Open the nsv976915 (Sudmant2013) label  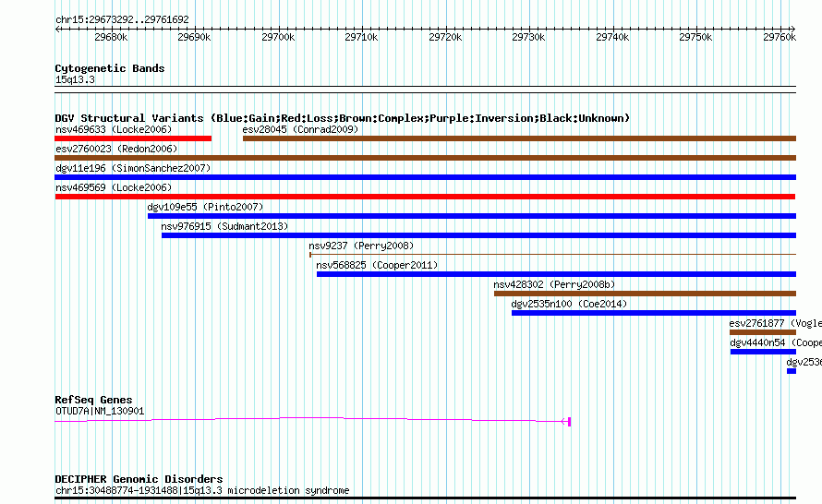click(x=225, y=226)
